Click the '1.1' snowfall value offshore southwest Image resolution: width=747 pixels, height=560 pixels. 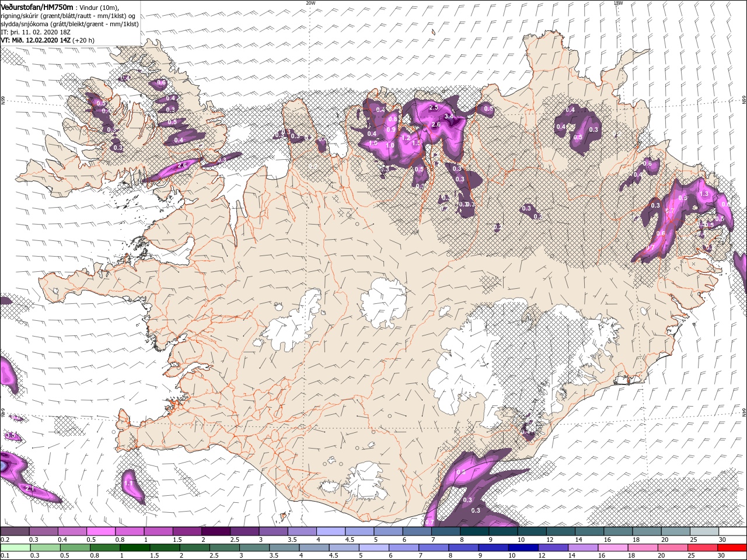[x=129, y=484]
